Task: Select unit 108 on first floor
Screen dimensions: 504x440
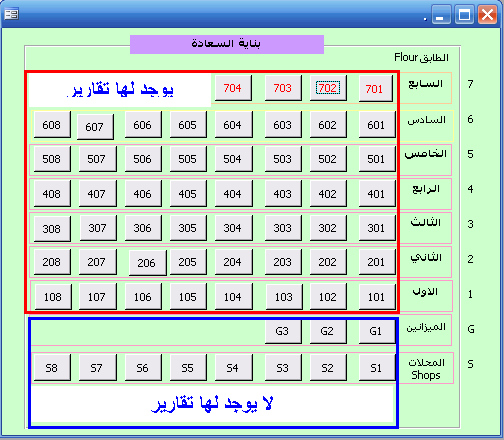Action: (x=53, y=296)
